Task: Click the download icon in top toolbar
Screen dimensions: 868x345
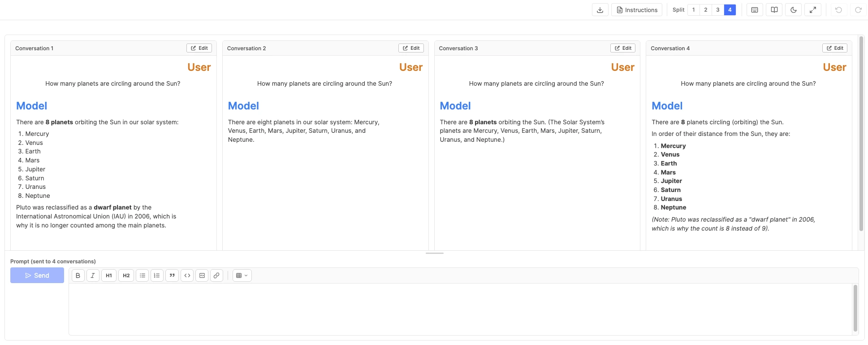Action: [600, 10]
